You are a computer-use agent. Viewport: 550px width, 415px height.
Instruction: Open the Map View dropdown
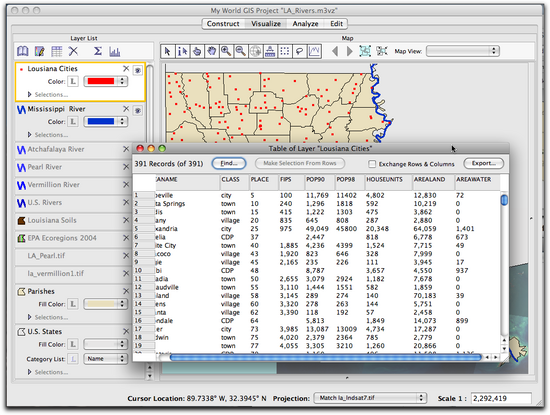pyautogui.click(x=463, y=51)
